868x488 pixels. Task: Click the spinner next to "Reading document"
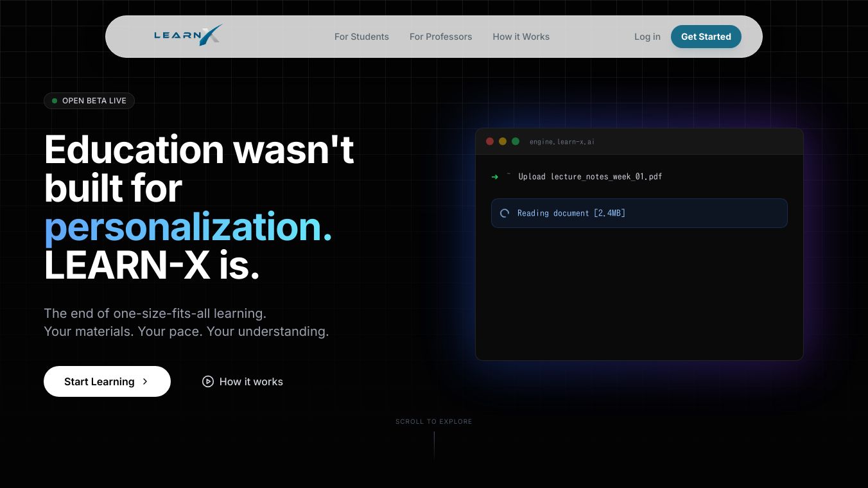click(504, 213)
